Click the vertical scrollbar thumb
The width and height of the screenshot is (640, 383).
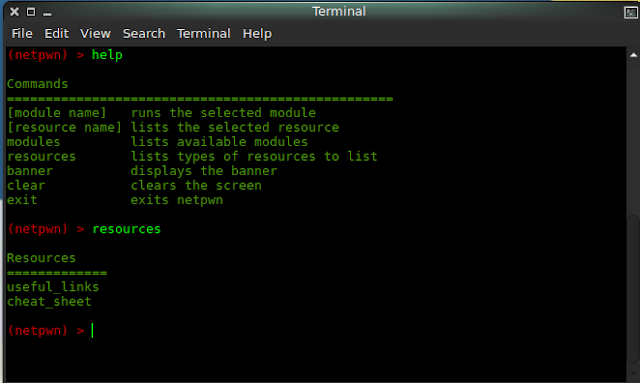633,290
